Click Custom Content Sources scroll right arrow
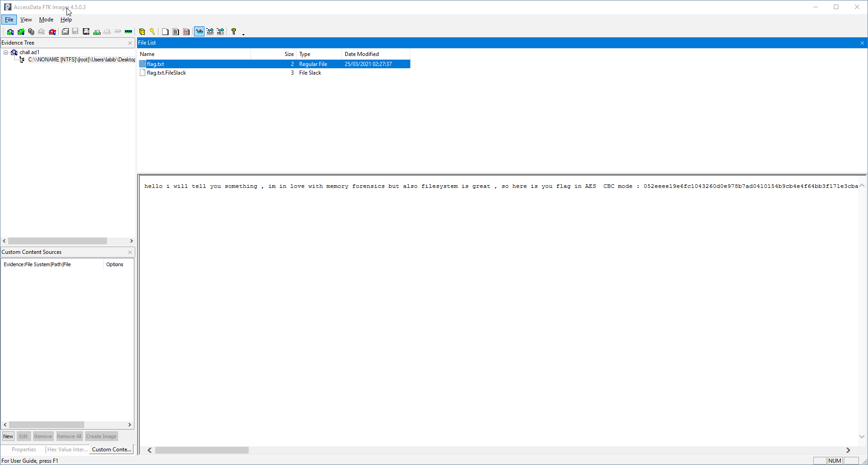The image size is (868, 465). click(x=130, y=425)
